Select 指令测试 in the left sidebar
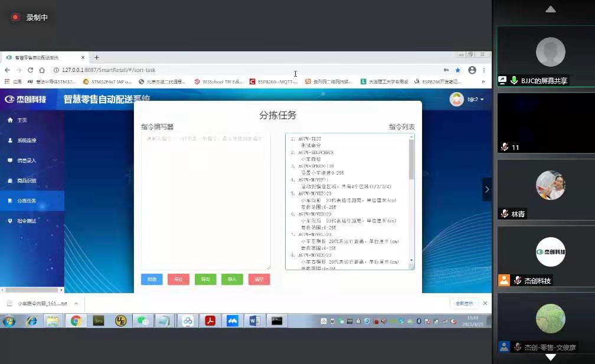The width and height of the screenshot is (595, 364). (27, 221)
